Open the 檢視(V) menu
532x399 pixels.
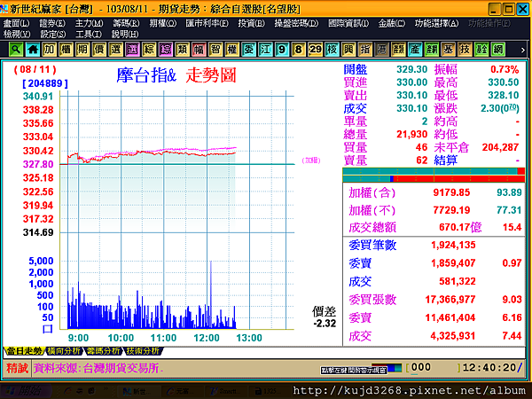17,34
